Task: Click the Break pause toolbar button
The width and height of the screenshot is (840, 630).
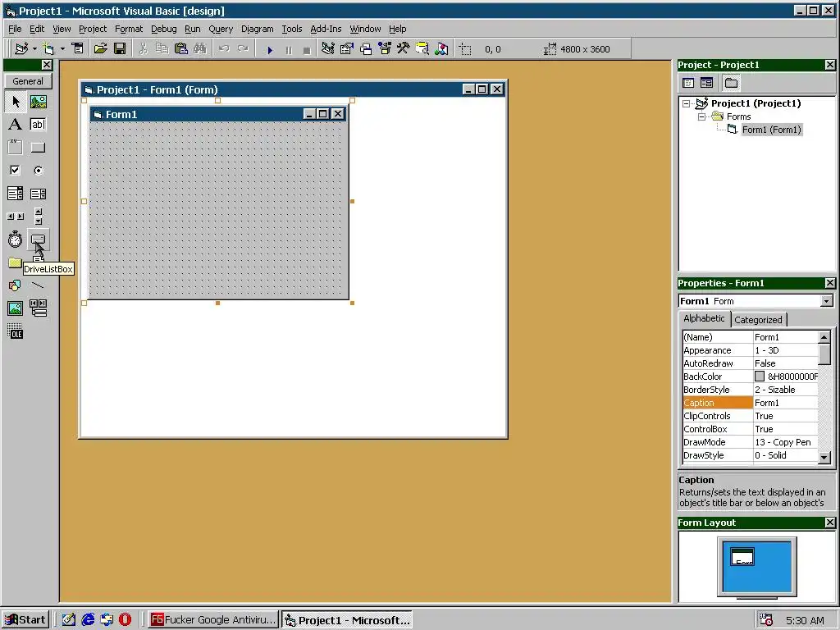Action: click(289, 49)
